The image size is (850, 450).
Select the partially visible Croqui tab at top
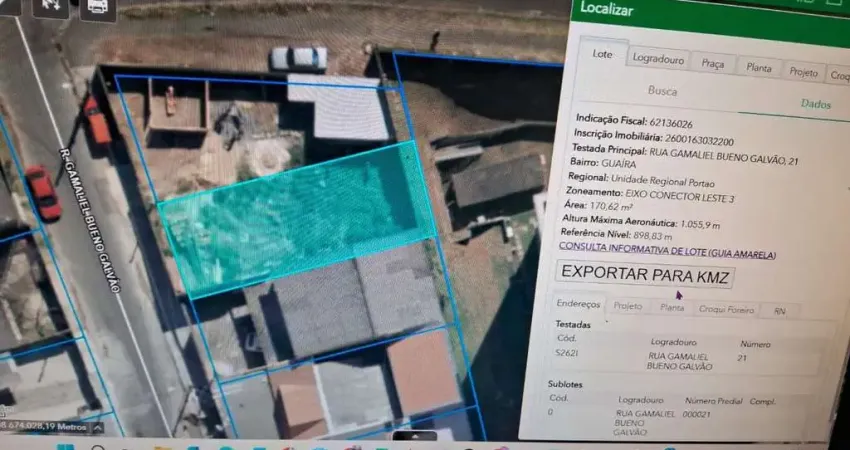[x=838, y=75]
